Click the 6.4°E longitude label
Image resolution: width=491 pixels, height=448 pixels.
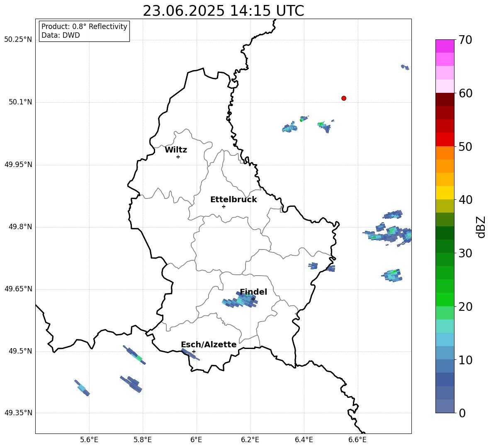(x=304, y=440)
